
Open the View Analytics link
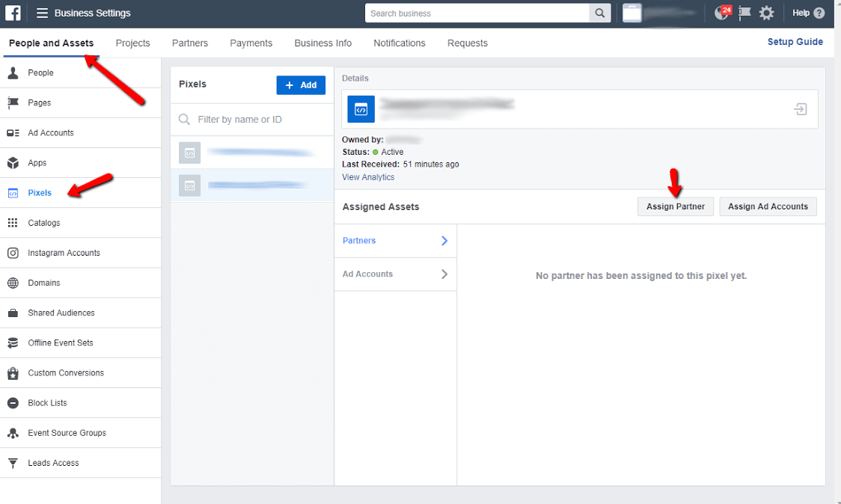(368, 177)
